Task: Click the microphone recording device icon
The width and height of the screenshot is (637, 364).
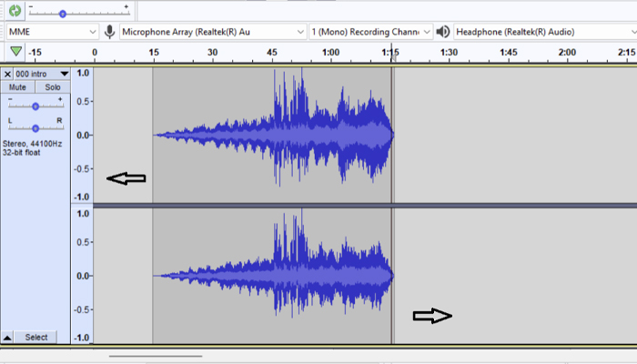Action: (x=109, y=32)
